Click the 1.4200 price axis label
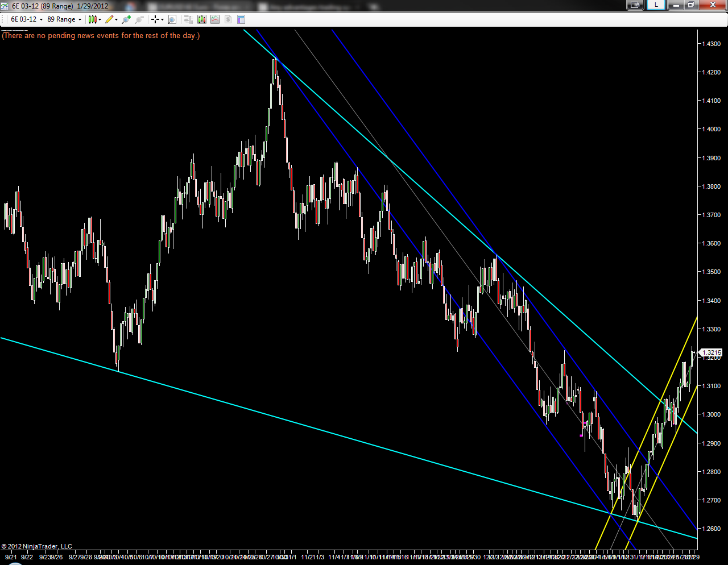The width and height of the screenshot is (728, 565). coord(712,72)
